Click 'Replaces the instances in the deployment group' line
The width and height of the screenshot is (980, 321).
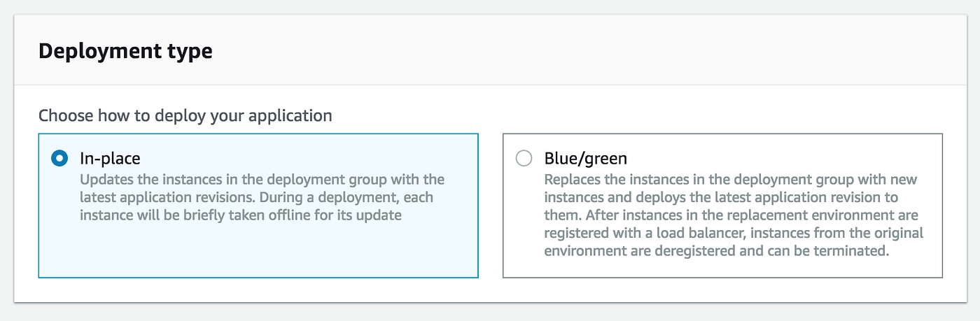point(730,180)
